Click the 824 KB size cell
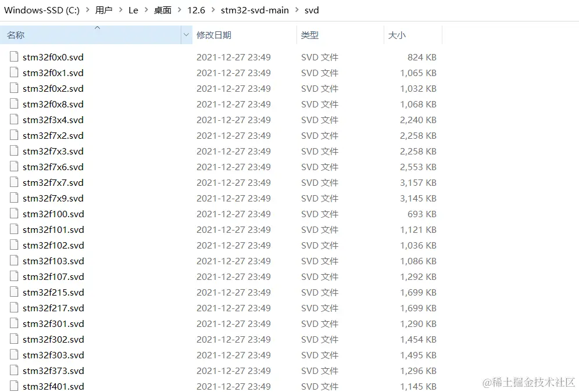This screenshot has height=392, width=579. click(x=422, y=57)
